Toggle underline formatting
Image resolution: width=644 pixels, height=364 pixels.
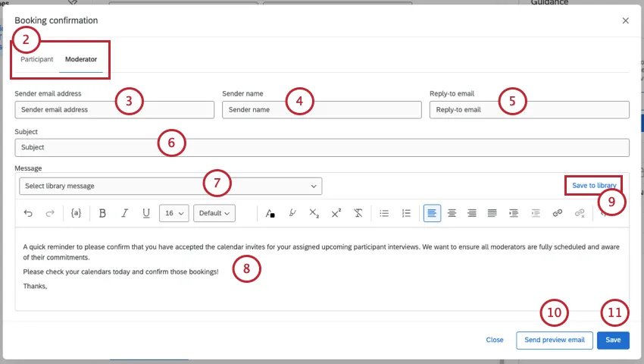[x=145, y=213]
